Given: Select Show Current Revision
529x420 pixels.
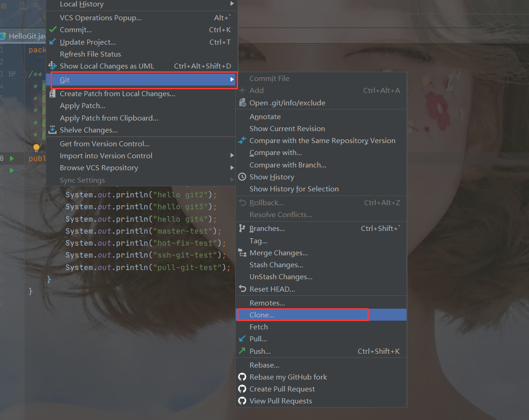Looking at the screenshot, I should pyautogui.click(x=321, y=128).
